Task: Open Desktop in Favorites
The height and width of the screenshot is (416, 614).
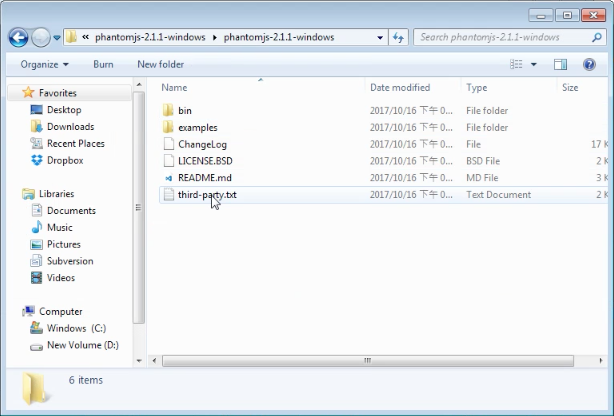Action: [x=64, y=110]
